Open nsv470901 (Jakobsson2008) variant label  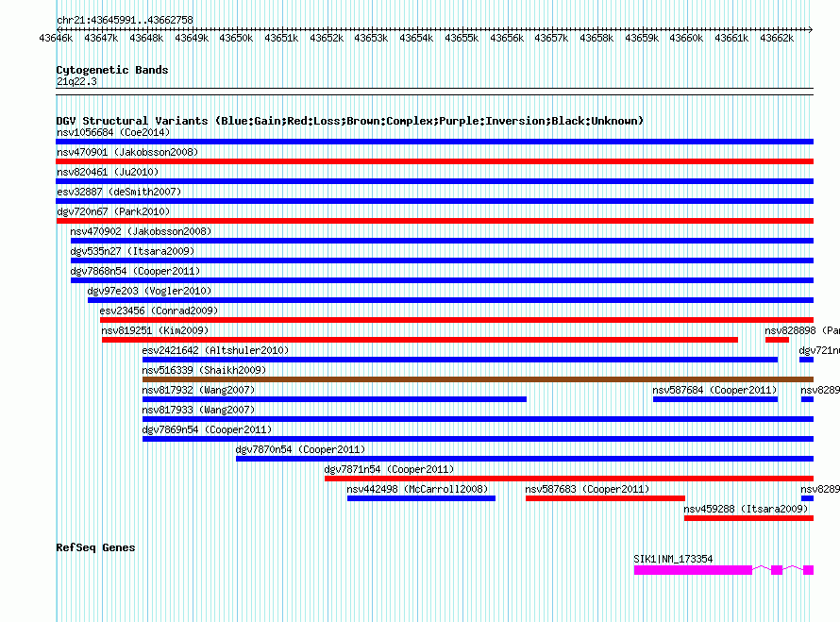pos(127,152)
